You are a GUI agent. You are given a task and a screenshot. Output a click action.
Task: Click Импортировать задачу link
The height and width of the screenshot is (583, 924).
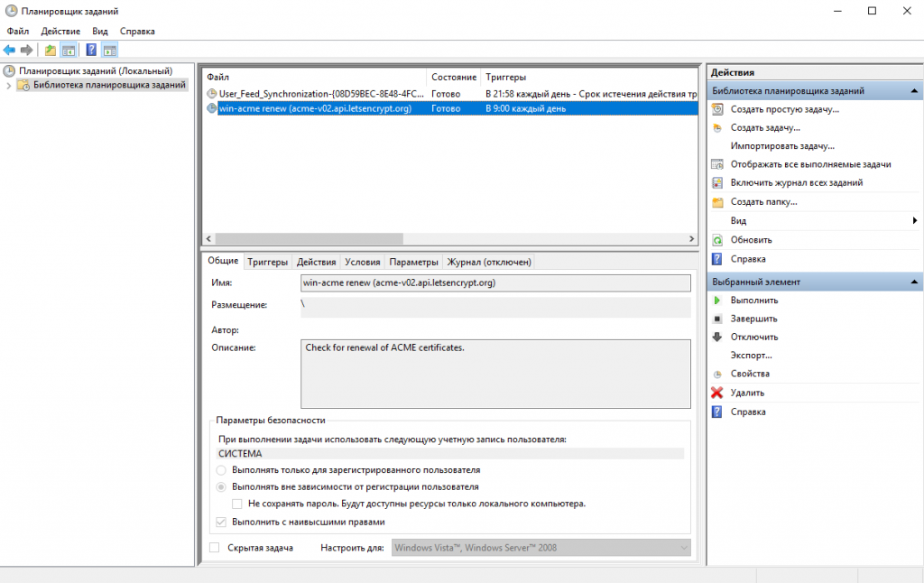782,145
